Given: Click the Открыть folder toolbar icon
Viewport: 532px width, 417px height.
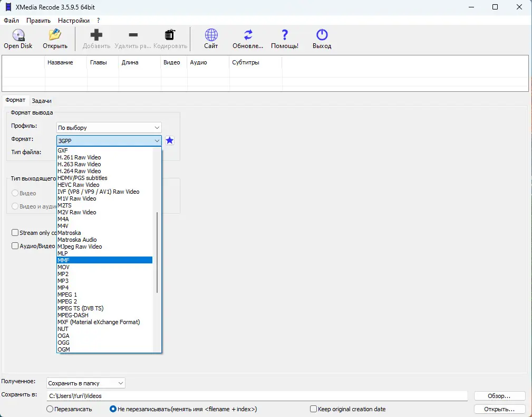Looking at the screenshot, I should pyautogui.click(x=55, y=35).
